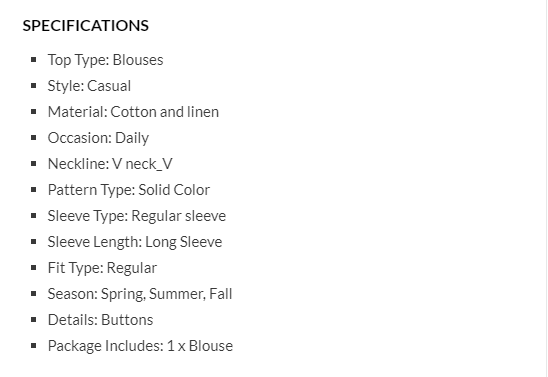Screen dimensions: 548x377
Task: Click the bullet beside Style: Casual
Action: (x=34, y=86)
